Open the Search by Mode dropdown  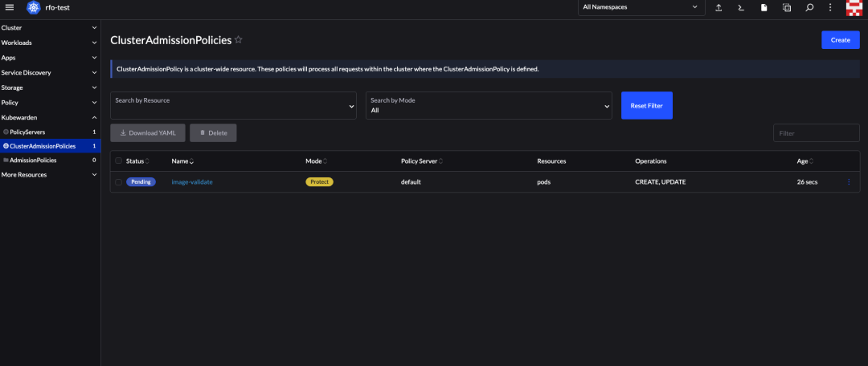coord(489,105)
